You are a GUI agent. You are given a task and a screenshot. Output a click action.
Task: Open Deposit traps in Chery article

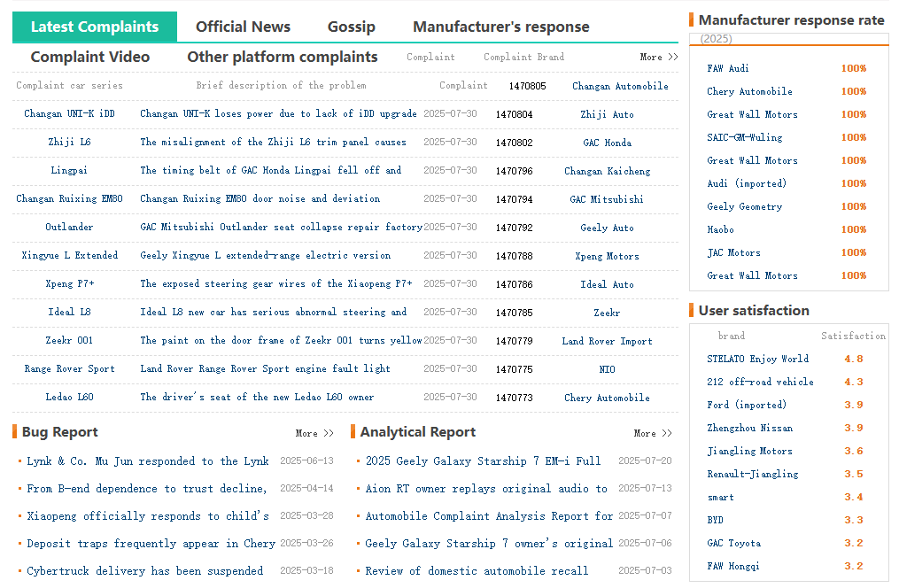tap(151, 544)
